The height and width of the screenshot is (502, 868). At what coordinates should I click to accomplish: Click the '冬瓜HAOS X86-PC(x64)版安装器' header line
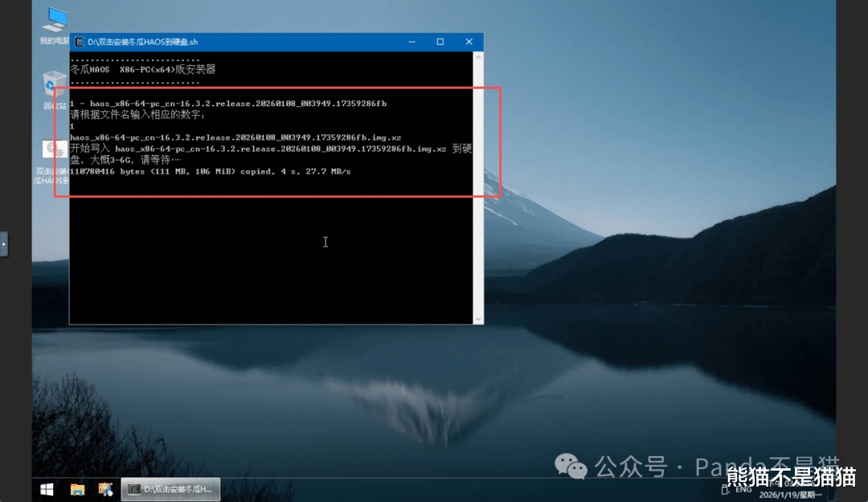coord(143,70)
